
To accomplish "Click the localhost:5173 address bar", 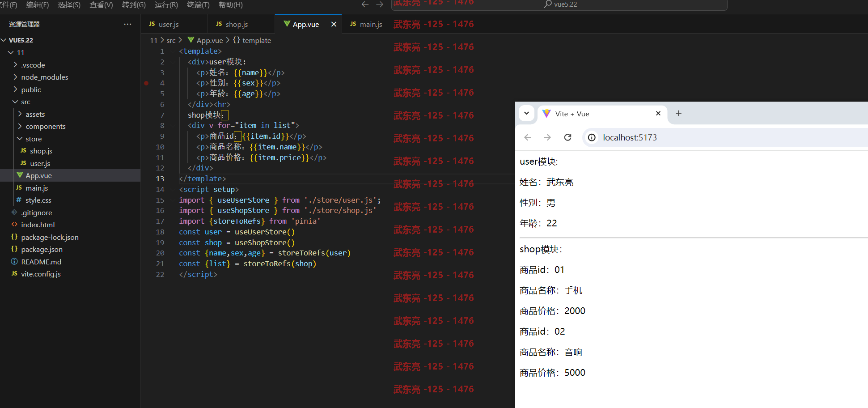I will pyautogui.click(x=724, y=137).
